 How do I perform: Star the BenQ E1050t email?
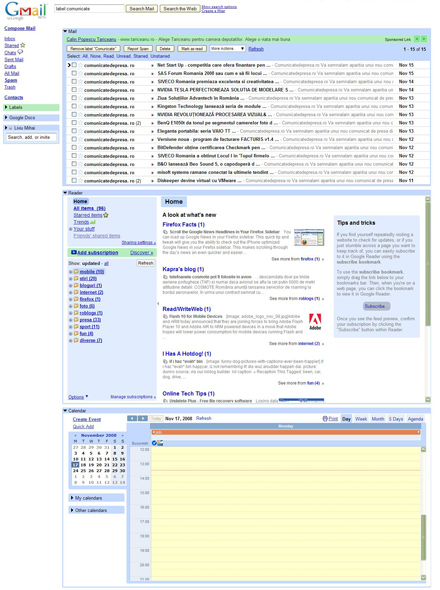click(x=80, y=123)
